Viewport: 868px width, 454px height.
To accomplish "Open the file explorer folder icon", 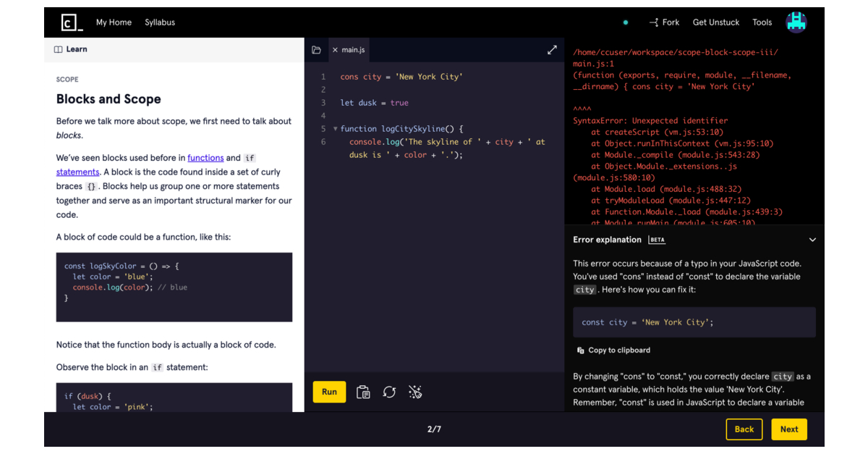I will (x=316, y=50).
